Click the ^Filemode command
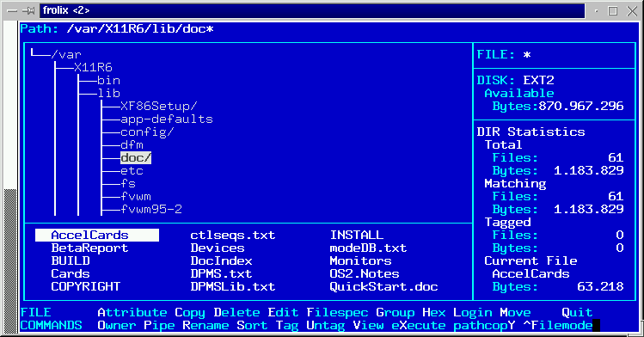 (558, 326)
